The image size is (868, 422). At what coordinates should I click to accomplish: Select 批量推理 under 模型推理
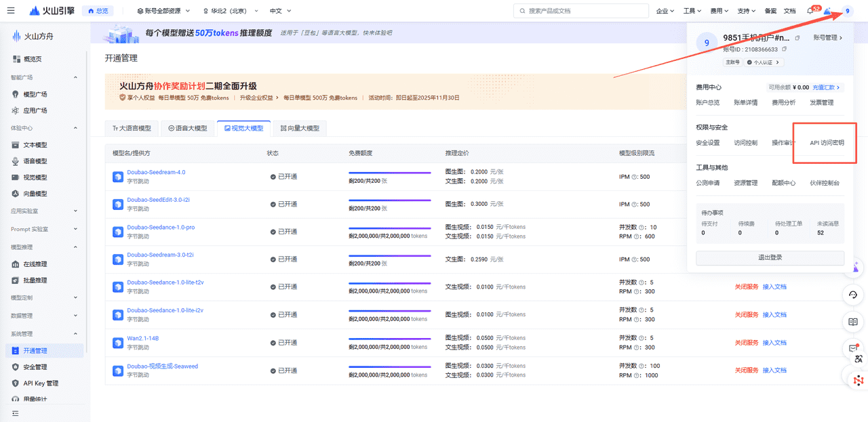click(35, 280)
